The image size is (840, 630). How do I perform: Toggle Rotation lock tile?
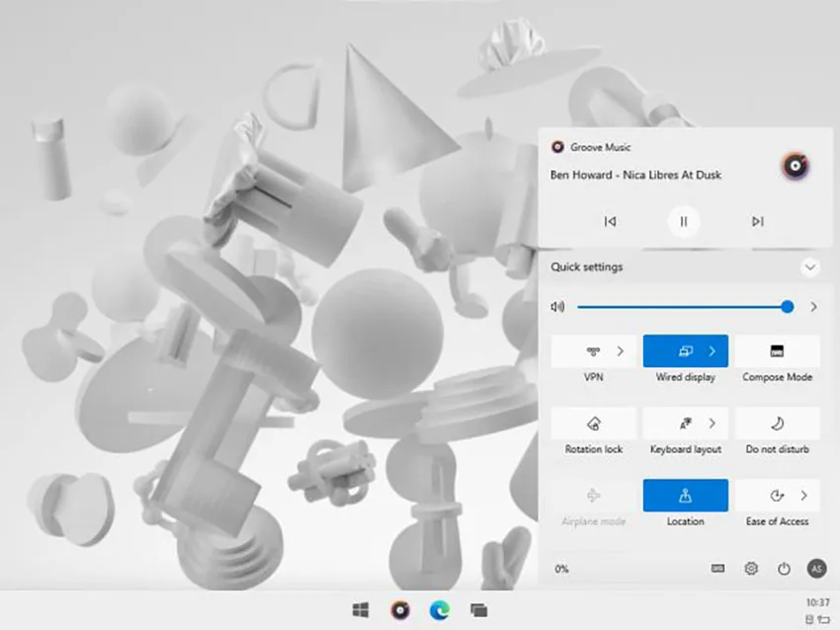tap(594, 424)
